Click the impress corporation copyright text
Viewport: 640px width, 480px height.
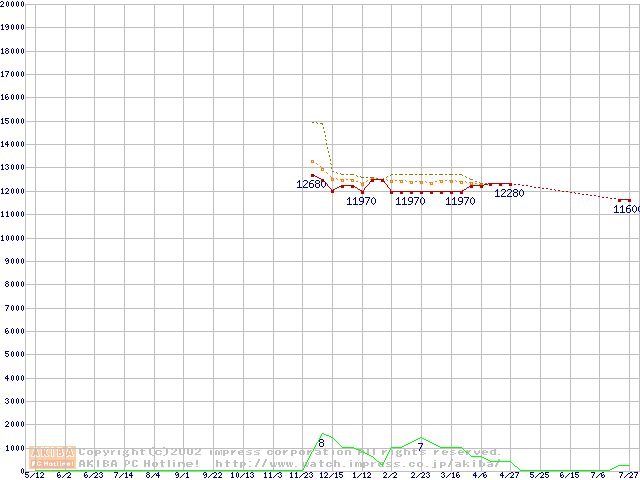290,452
